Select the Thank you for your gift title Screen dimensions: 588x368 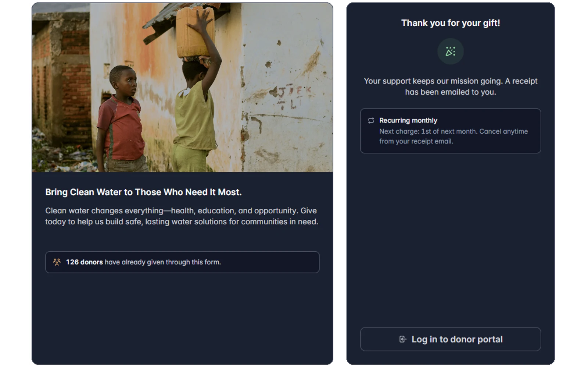point(450,23)
